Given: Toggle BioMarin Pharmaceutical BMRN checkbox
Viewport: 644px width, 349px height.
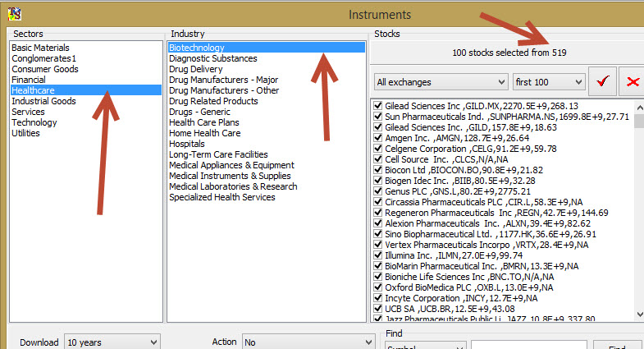Looking at the screenshot, I should point(378,266).
